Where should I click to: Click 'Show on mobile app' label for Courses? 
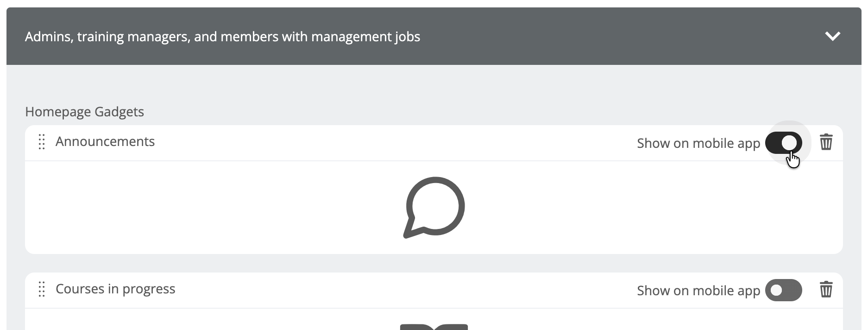[698, 291]
